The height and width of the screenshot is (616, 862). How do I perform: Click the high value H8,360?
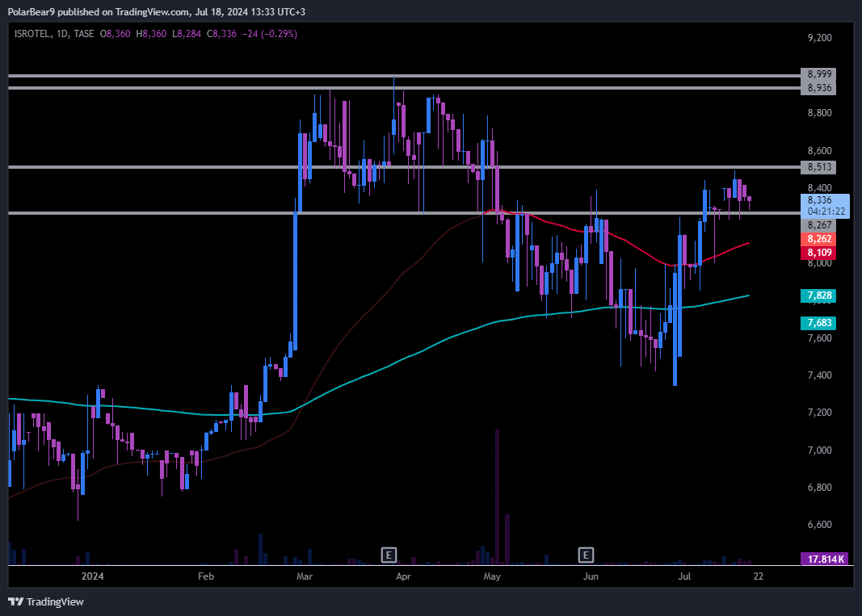151,34
